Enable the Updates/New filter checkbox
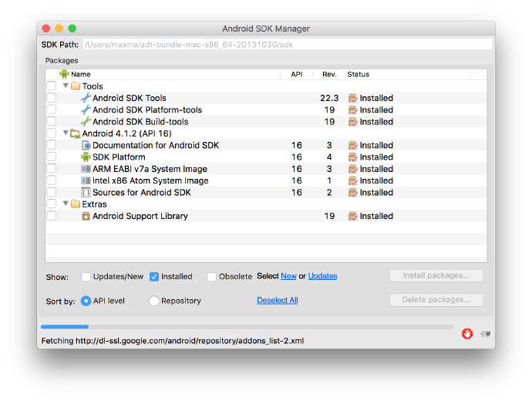The width and height of the screenshot is (532, 401). pyautogui.click(x=86, y=277)
